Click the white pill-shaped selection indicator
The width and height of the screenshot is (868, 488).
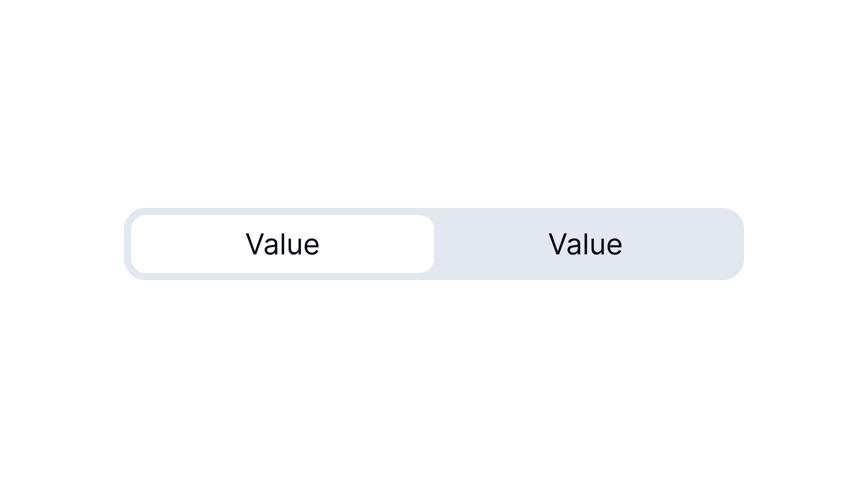tap(282, 244)
